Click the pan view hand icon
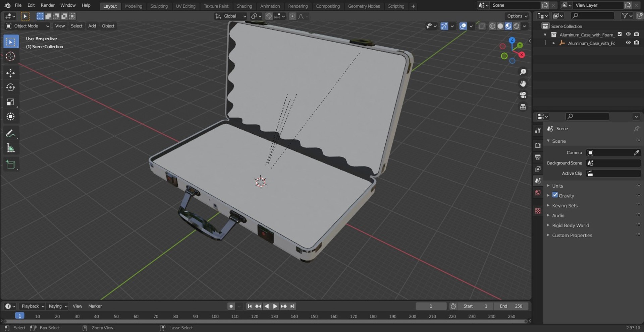Viewport: 644px width, 332px height. coord(523,83)
